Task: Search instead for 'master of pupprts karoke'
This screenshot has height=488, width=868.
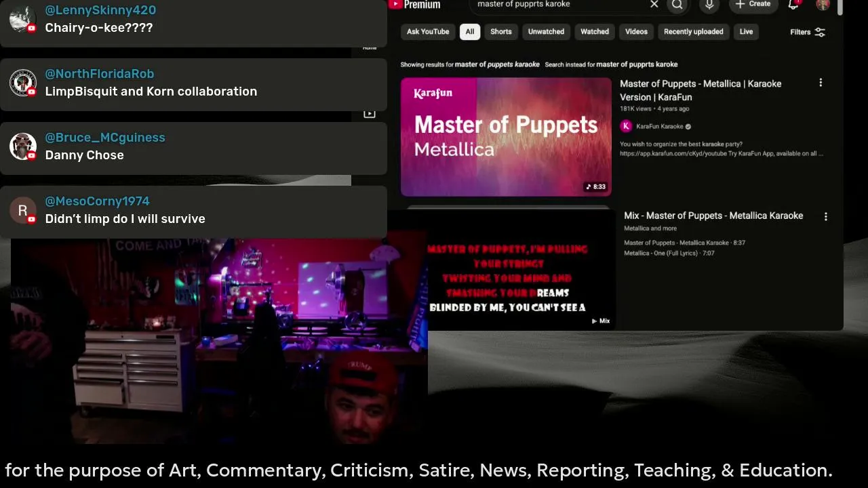Action: (x=637, y=64)
